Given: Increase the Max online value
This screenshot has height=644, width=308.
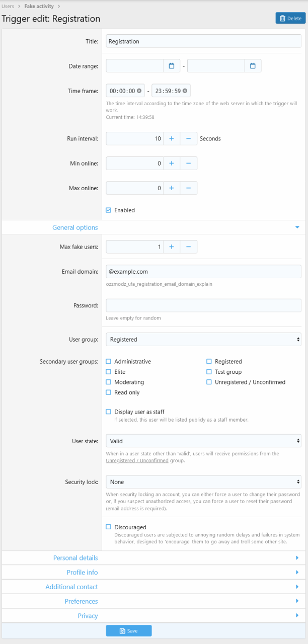Looking at the screenshot, I should click(x=171, y=188).
